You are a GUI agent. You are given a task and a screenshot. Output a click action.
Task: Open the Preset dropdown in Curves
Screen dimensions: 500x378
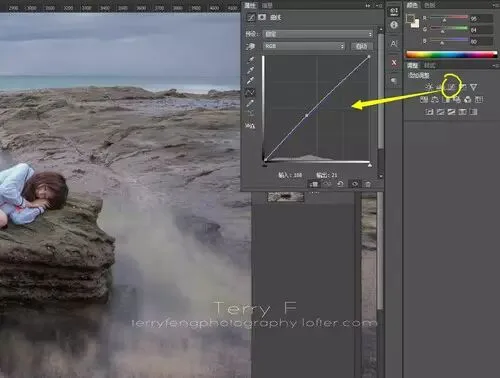coord(318,34)
